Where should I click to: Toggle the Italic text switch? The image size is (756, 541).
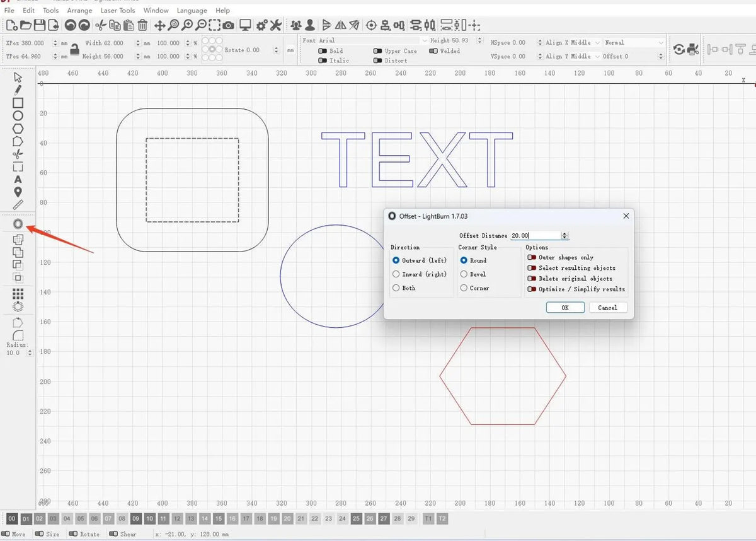(323, 61)
